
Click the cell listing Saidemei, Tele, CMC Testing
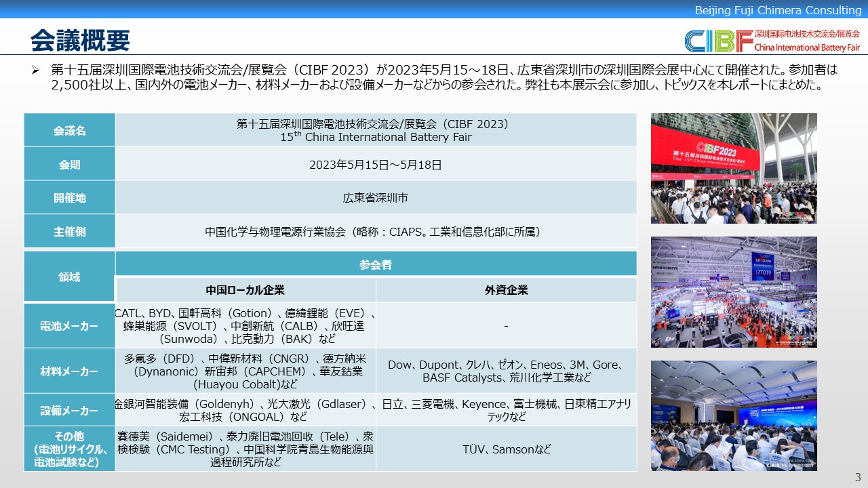pos(245,449)
